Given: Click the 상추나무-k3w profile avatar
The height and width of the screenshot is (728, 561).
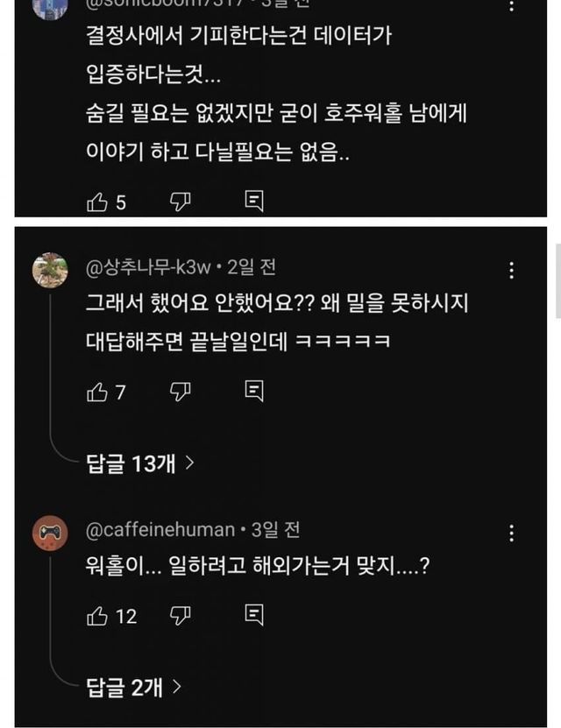Looking at the screenshot, I should 50,270.
